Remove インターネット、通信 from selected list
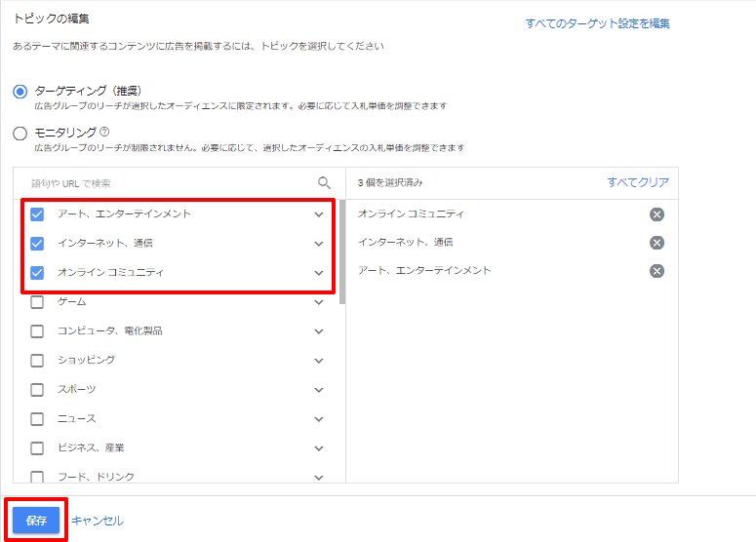This screenshot has height=542, width=756. pyautogui.click(x=657, y=243)
